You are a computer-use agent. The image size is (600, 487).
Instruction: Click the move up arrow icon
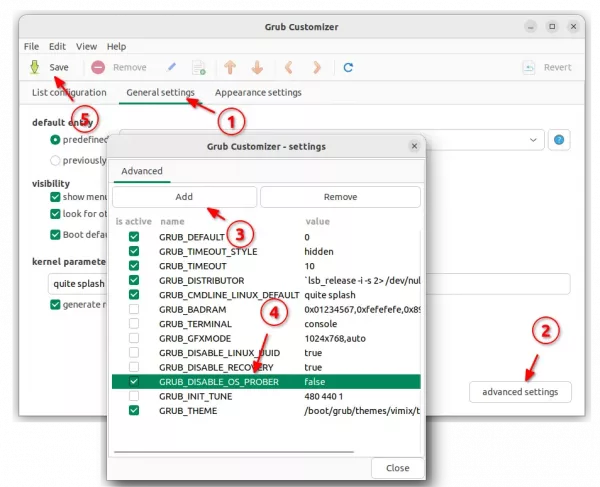pyautogui.click(x=230, y=67)
